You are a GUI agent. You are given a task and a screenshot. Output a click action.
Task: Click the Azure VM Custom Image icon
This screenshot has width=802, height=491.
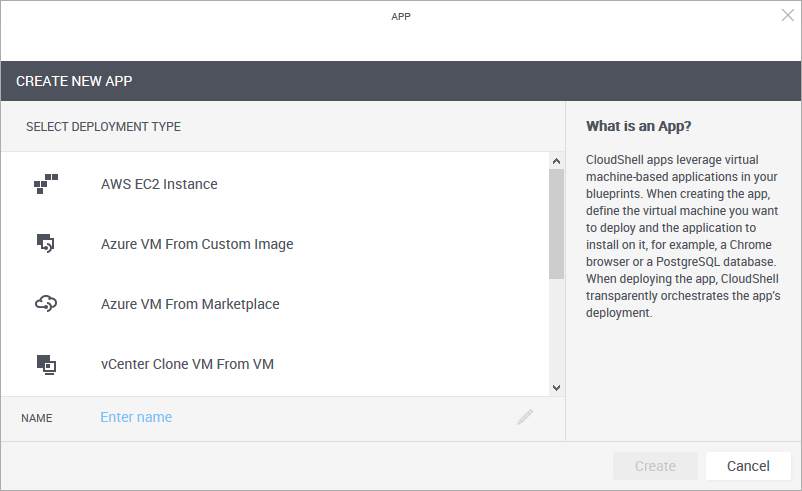click(46, 244)
